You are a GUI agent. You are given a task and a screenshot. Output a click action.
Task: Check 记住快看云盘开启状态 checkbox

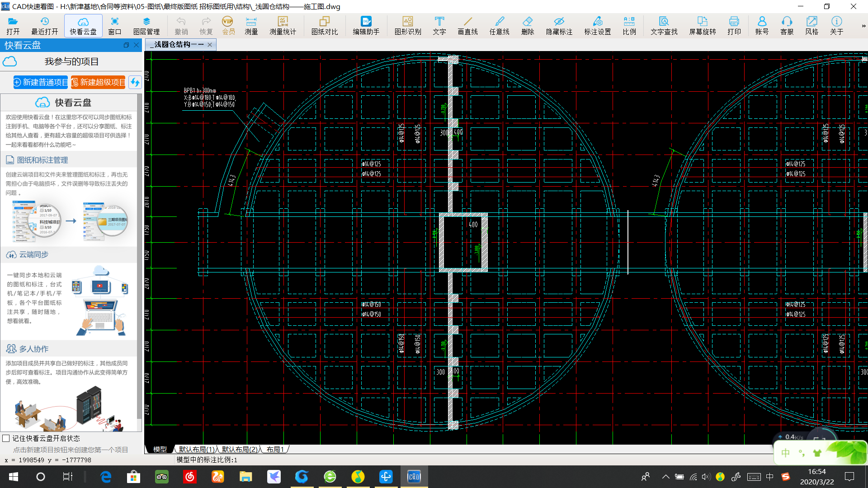[x=6, y=438]
